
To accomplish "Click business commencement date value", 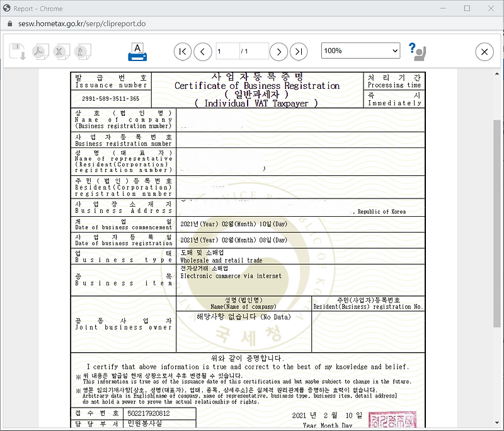I will click(x=234, y=224).
